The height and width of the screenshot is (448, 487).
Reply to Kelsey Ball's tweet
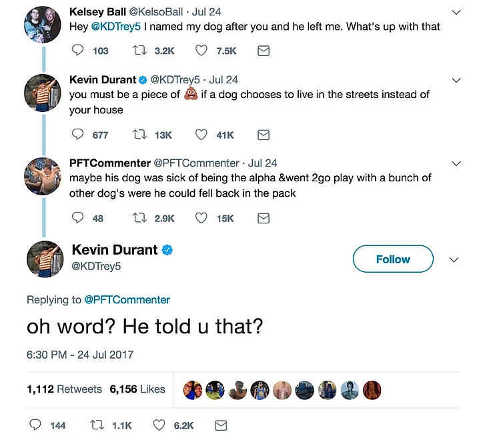click(x=78, y=51)
